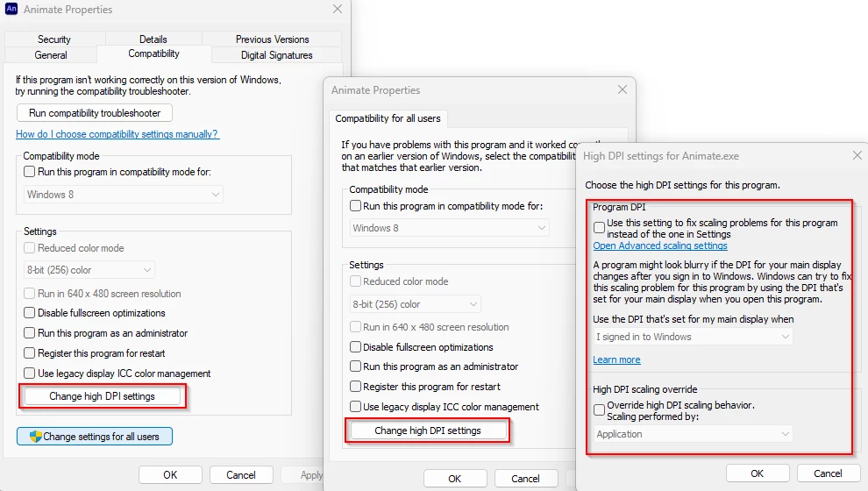
Task: Click Change high DPI settings in first window
Action: [103, 396]
